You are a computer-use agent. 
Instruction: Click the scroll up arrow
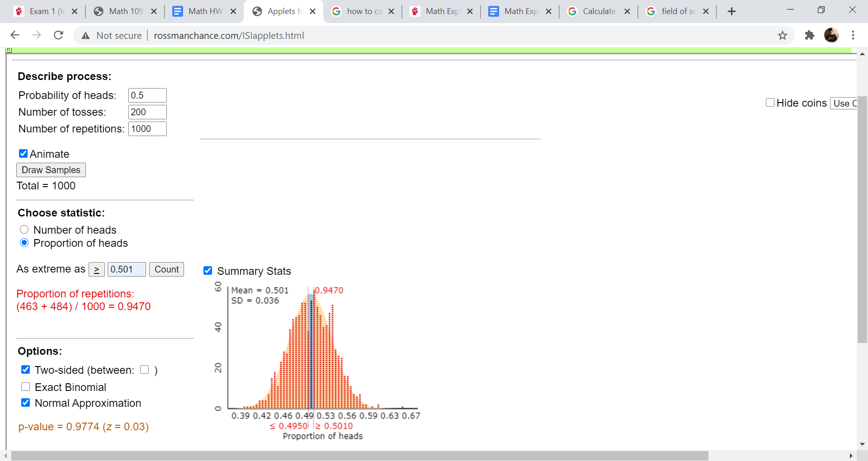862,54
